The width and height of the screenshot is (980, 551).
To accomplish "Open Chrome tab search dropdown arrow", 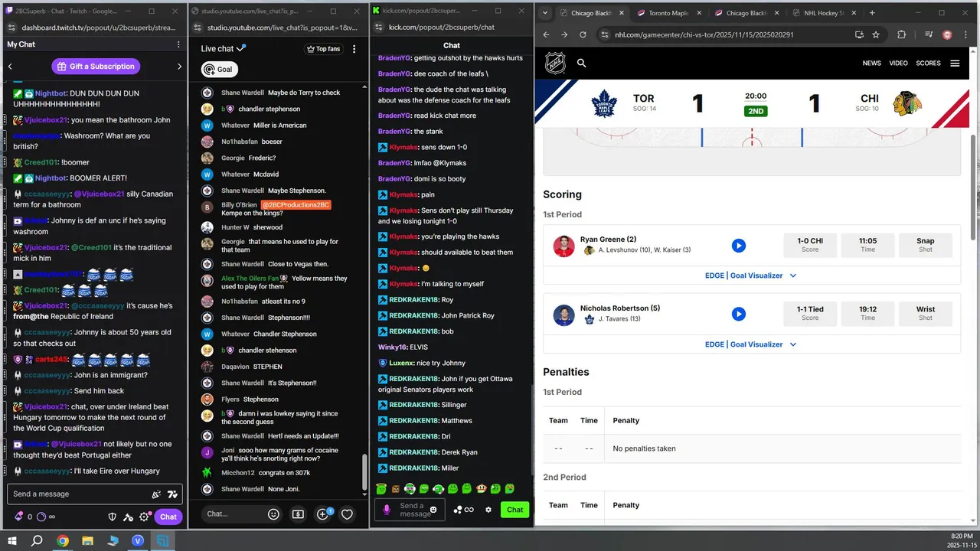I will coord(544,13).
